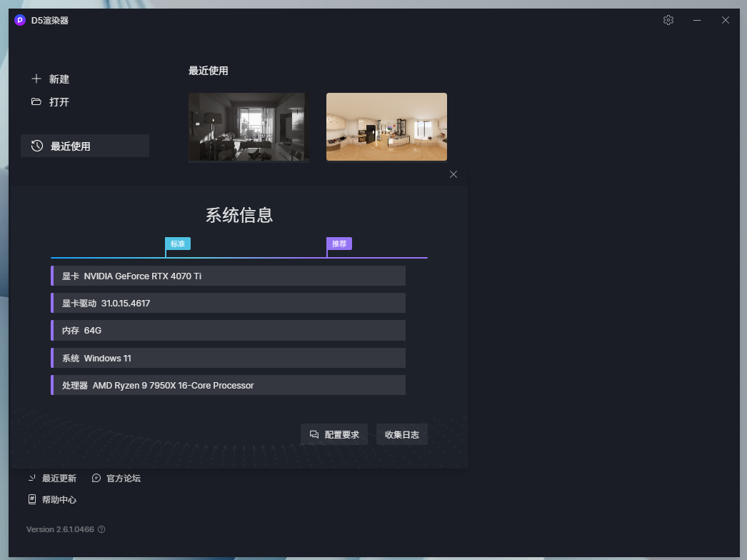Open the grayscale living room project thumbnail
The image size is (747, 560).
coord(249,127)
